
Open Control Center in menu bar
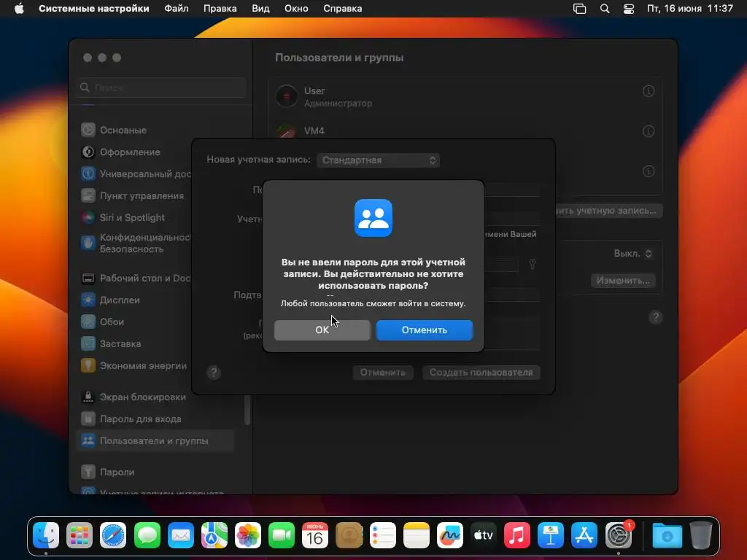click(629, 9)
